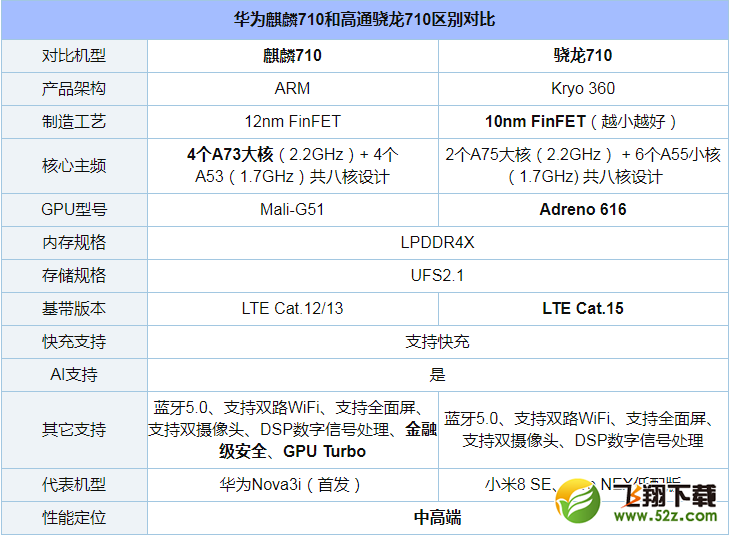This screenshot has height=535, width=729.
Task: Click the 2个A75大核 core spec cell
Action: click(583, 166)
